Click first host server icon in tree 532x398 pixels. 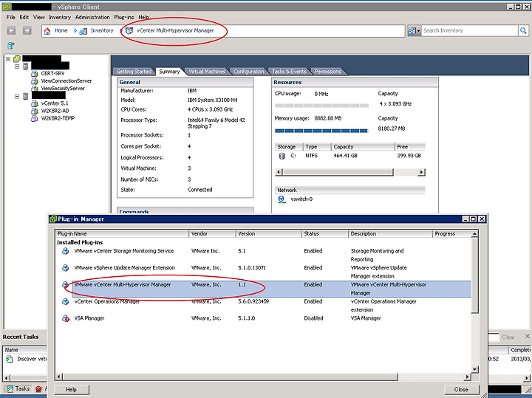pos(25,66)
